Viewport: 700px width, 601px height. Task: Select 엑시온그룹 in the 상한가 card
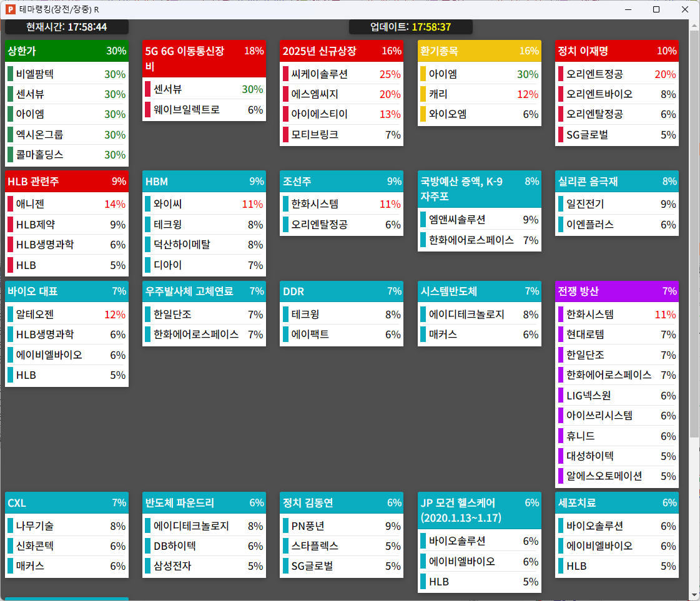(x=67, y=135)
